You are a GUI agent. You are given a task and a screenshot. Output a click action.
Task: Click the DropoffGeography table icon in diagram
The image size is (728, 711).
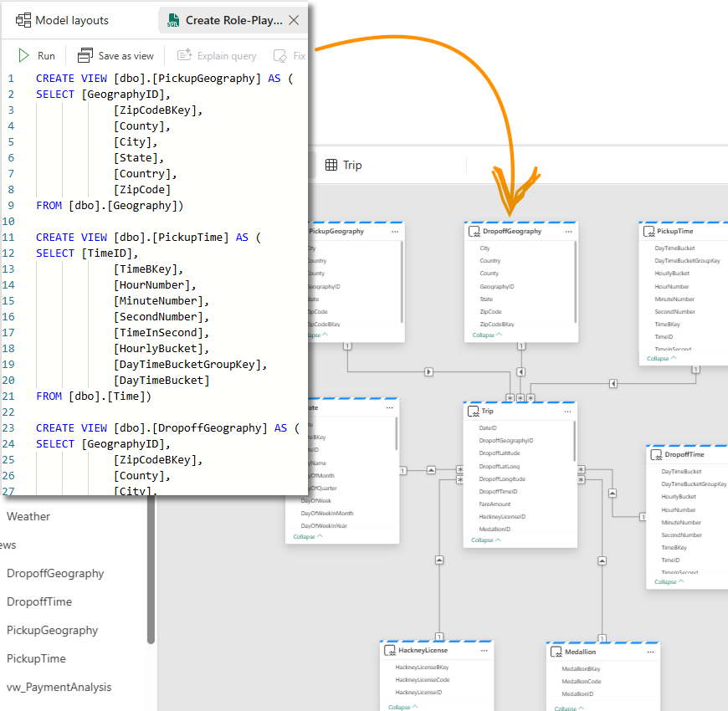point(474,232)
